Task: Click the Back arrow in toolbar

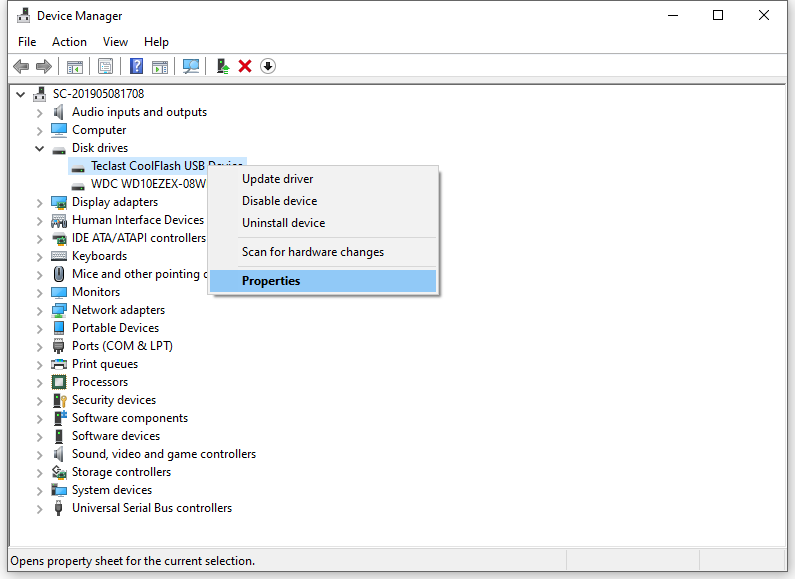Action: (x=21, y=66)
